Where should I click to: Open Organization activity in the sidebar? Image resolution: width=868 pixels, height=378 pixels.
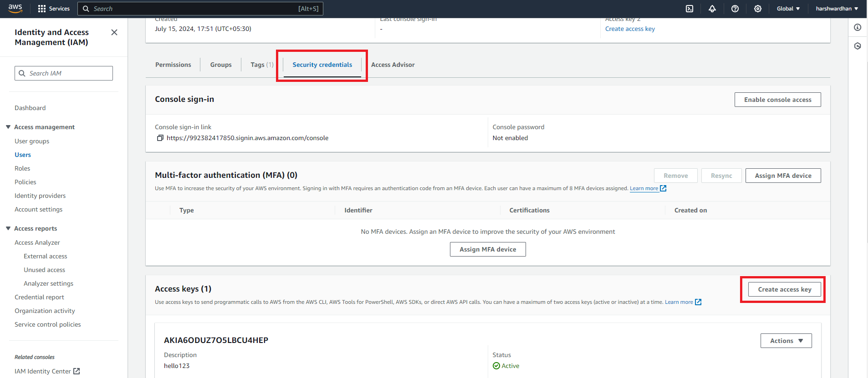point(45,311)
